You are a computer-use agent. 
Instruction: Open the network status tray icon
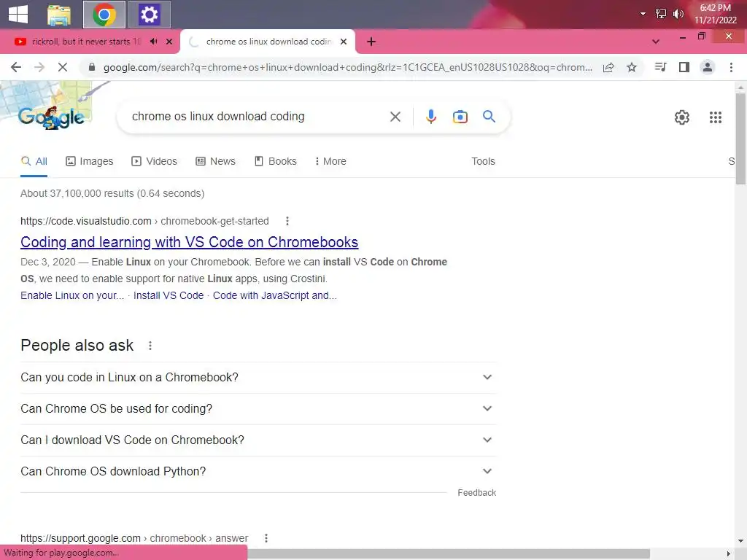pyautogui.click(x=661, y=14)
